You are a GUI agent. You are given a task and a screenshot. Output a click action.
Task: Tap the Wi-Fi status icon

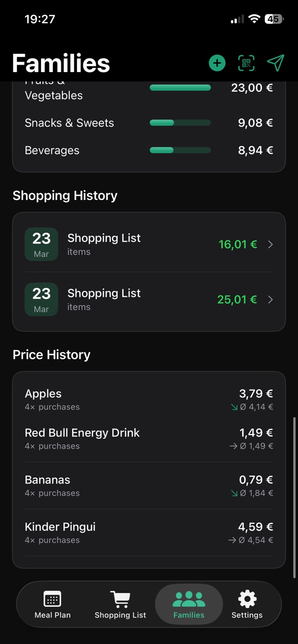pyautogui.click(x=255, y=19)
